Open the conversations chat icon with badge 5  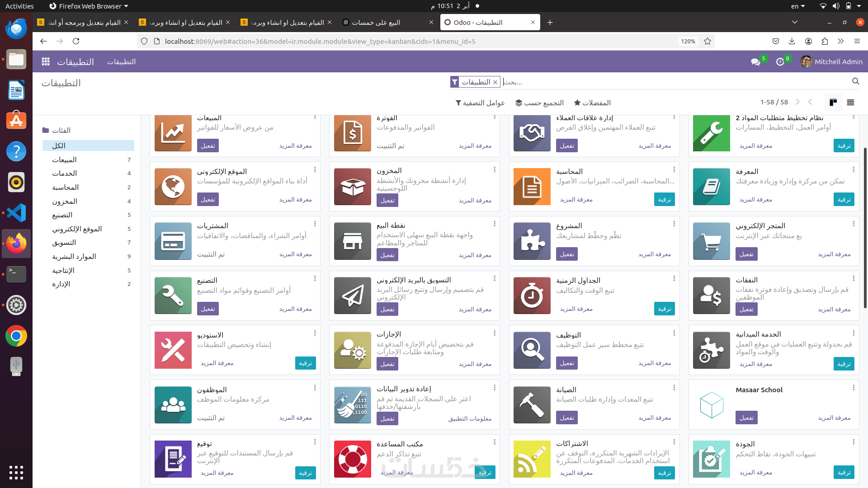[755, 62]
